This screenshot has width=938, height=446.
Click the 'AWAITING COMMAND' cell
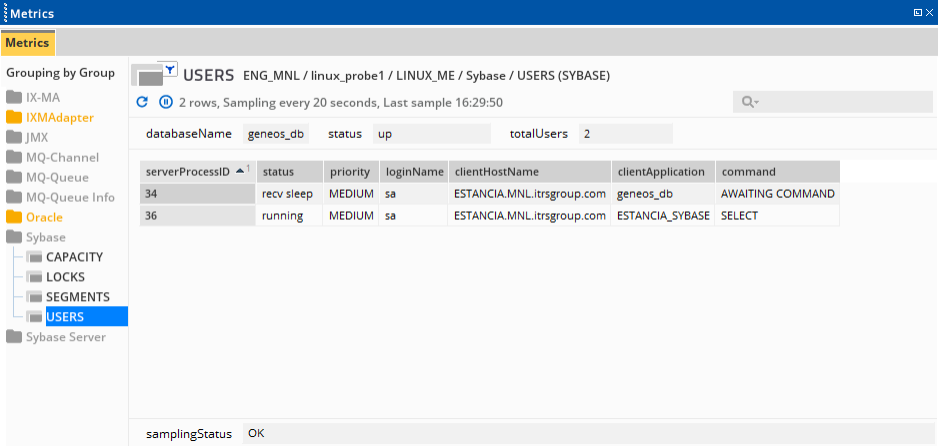778,194
